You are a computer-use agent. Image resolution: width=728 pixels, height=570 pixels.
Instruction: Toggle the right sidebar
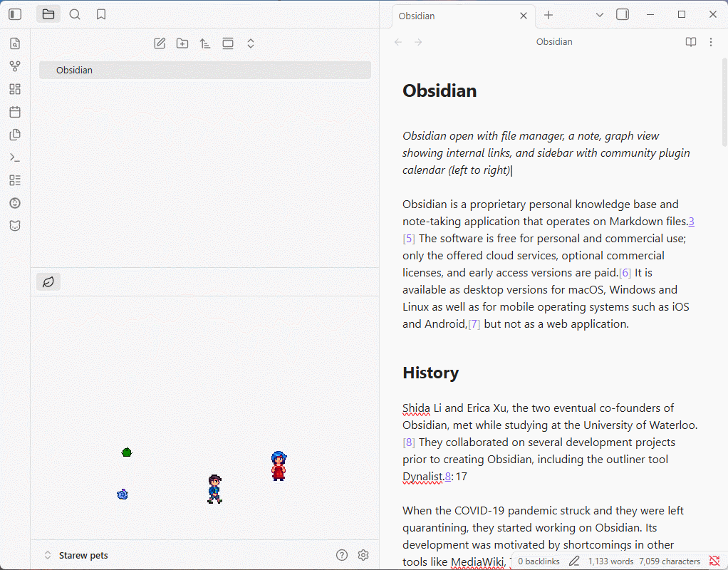(623, 14)
